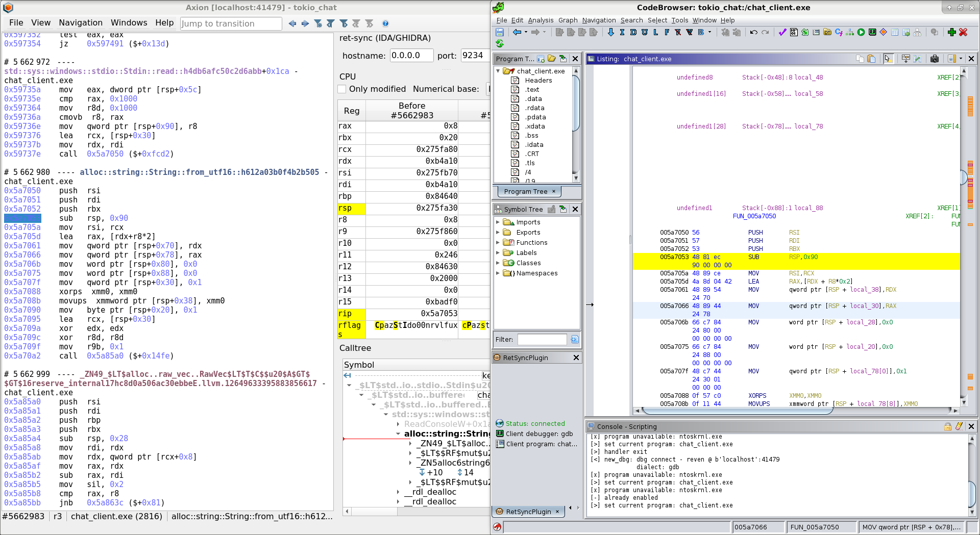Image resolution: width=980 pixels, height=535 pixels.
Task: Toggle the lock icon in the Console panel header
Action: click(x=948, y=426)
